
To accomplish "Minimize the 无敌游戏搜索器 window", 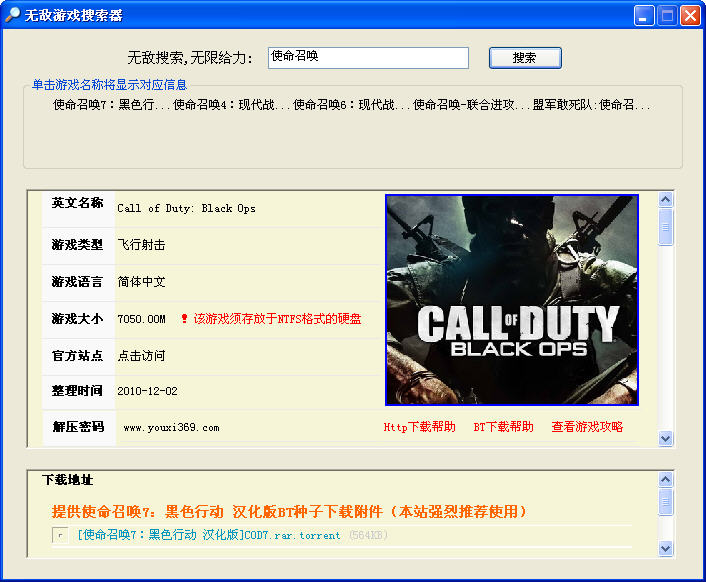I will [644, 16].
